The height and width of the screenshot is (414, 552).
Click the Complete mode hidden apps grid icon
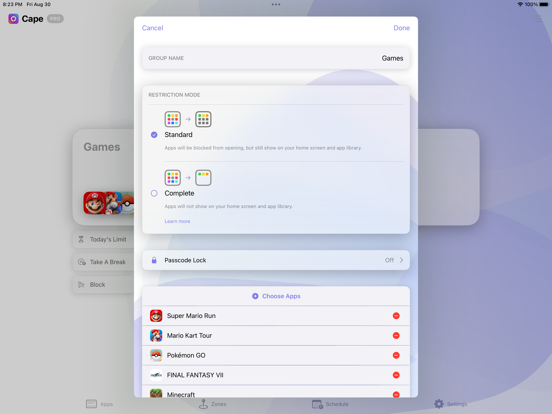pos(203,177)
